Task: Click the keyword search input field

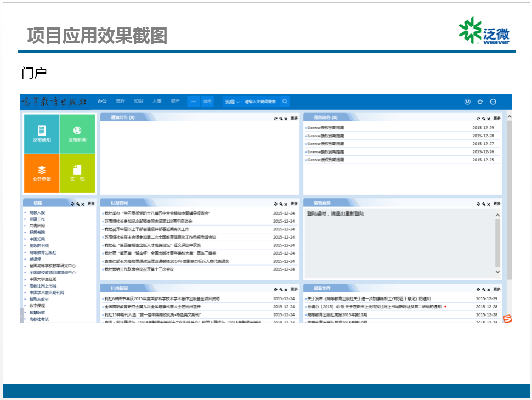Action: (261, 102)
